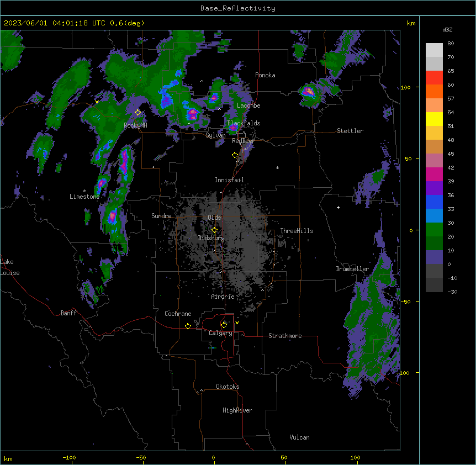This screenshot has height=465, width=476.
Task: Click the 100 tick on right axis
Action: coord(405,88)
